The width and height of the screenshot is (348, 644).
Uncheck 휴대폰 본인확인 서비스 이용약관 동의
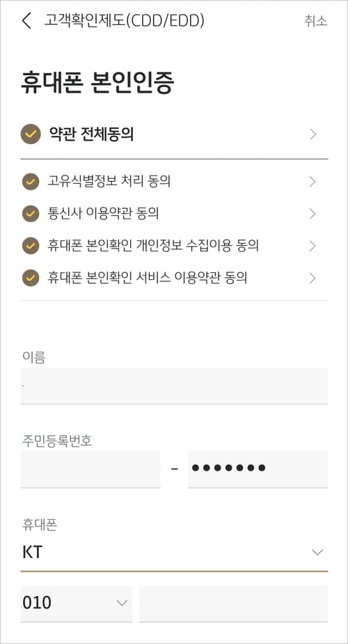31,278
